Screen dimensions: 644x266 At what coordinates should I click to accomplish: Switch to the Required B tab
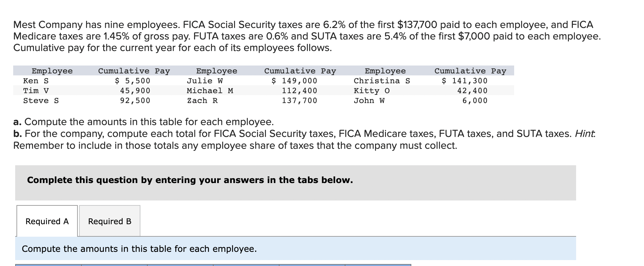tap(110, 221)
